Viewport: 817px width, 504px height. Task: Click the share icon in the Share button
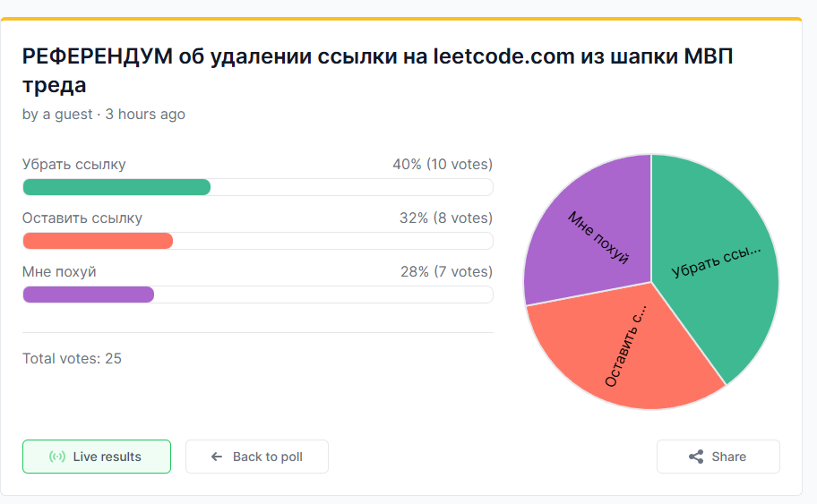pos(696,457)
